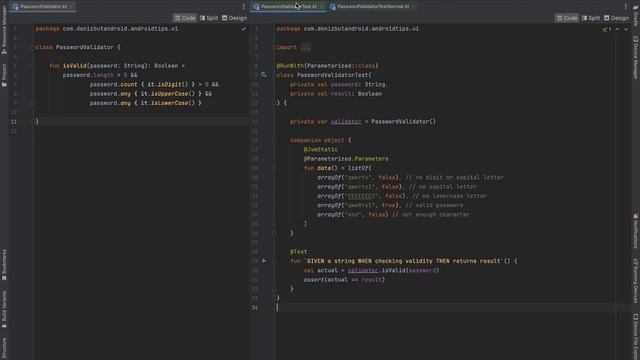This screenshot has height=360, width=640.
Task: Click line number 34 in right gutter
Action: coord(255,307)
